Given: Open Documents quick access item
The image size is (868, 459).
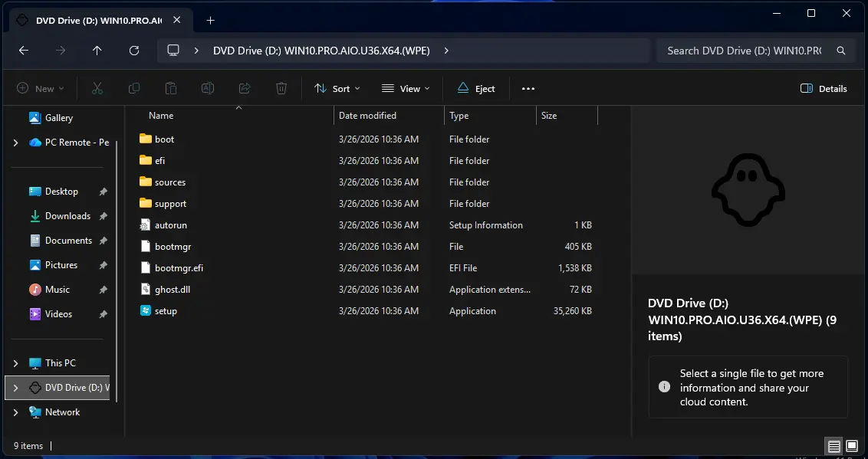Looking at the screenshot, I should 68,241.
